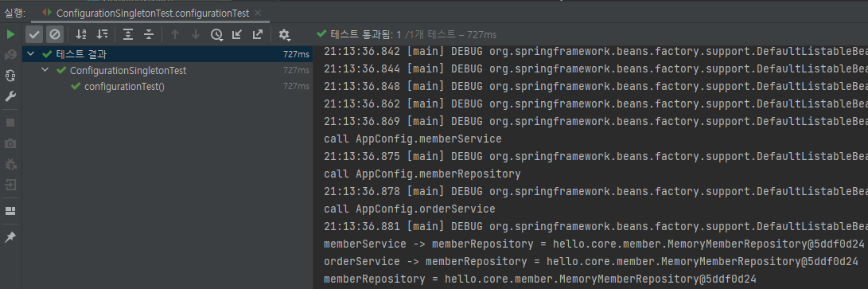Image resolution: width=868 pixels, height=289 pixels.
Task: Click the 21:13:36.862 DEBUG log line
Action: click(596, 103)
